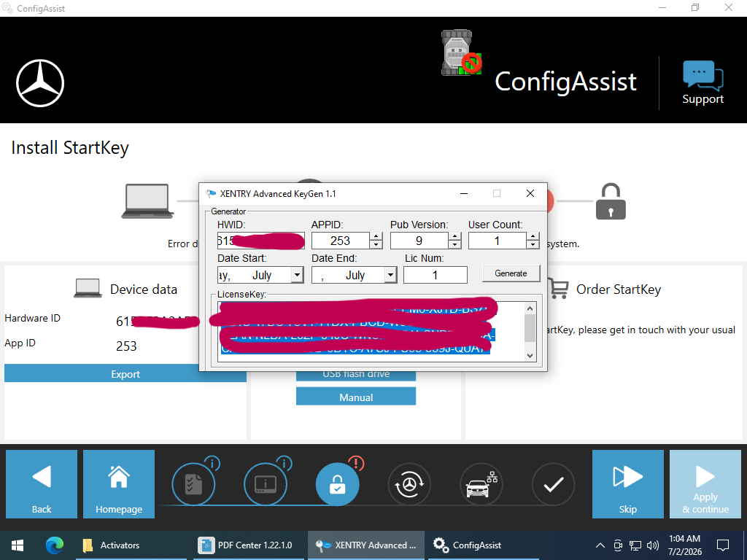This screenshot has width=747, height=560.
Task: Decrease Pub Version with down spinner arrow
Action: click(455, 245)
